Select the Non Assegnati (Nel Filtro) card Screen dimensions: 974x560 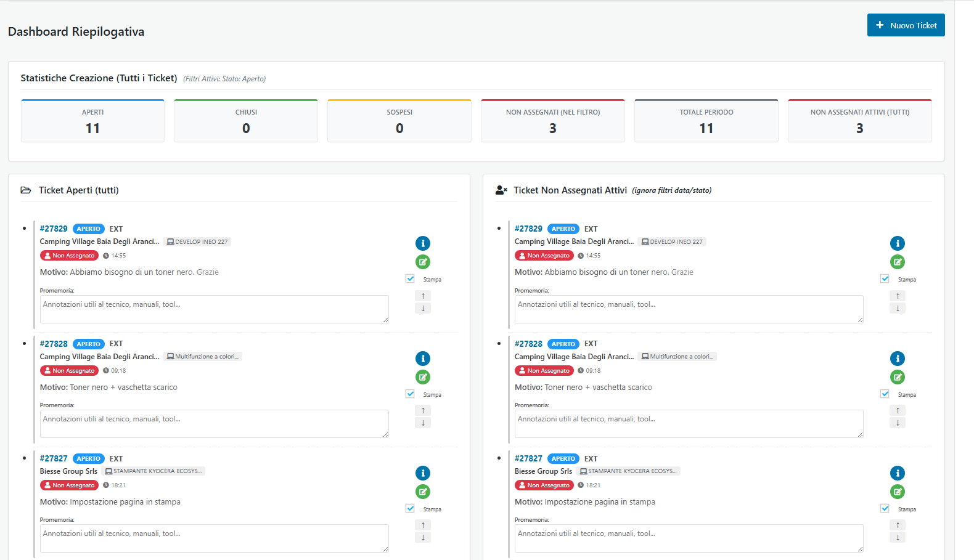coord(553,121)
